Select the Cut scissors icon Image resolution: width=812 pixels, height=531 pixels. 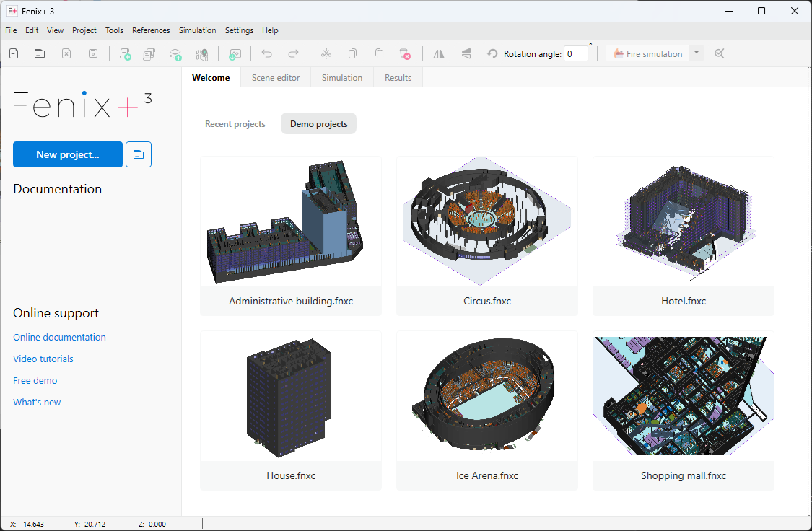(326, 53)
